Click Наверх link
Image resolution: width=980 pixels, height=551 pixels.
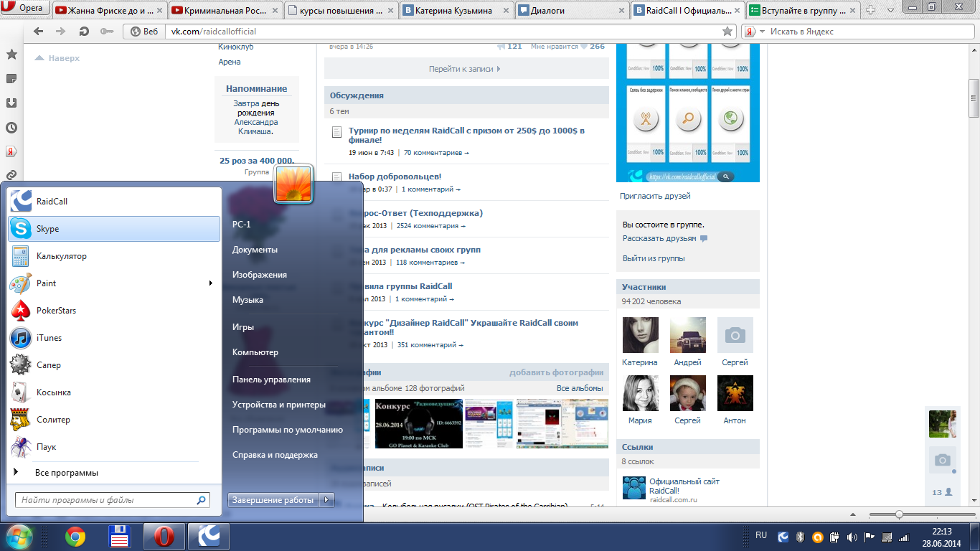57,58
